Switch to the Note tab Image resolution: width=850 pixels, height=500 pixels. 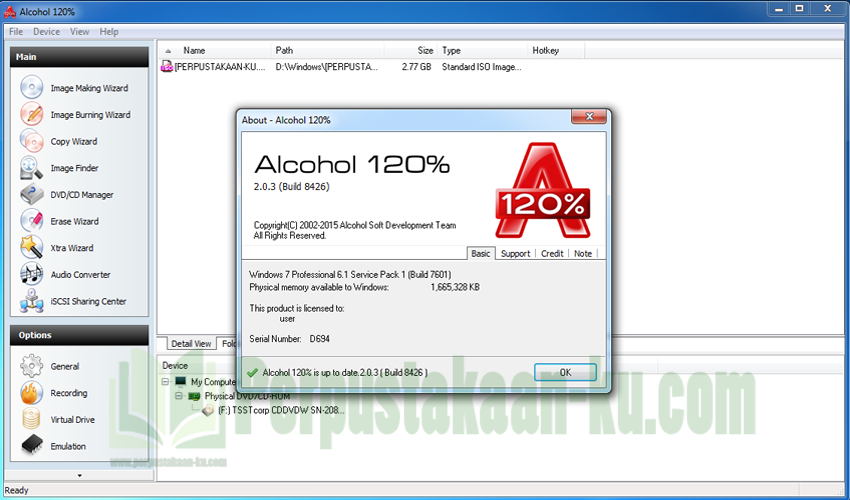(x=583, y=253)
